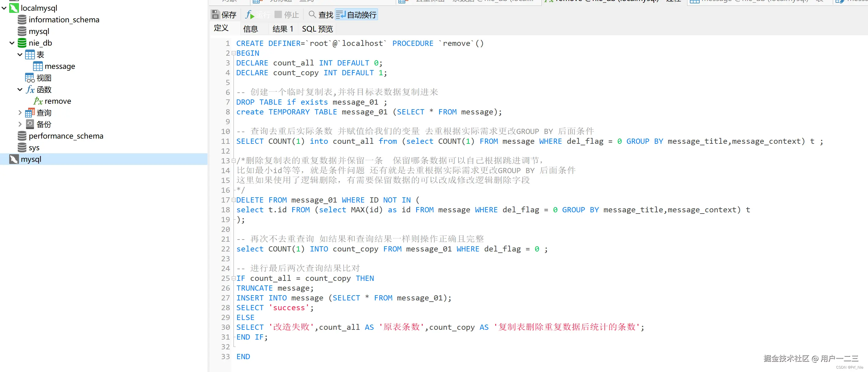Click the mysql connection icon at bottom
868x372 pixels.
tap(14, 159)
